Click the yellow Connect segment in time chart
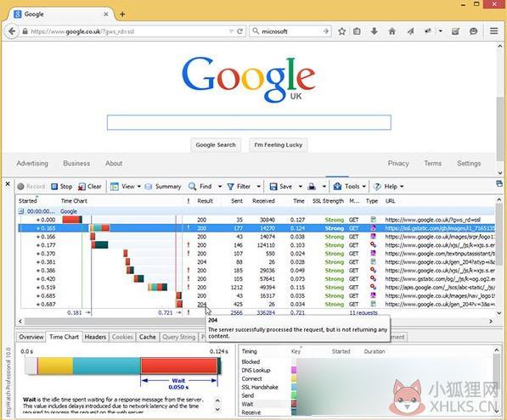The height and width of the screenshot is (420, 507). pyautogui.click(x=55, y=366)
